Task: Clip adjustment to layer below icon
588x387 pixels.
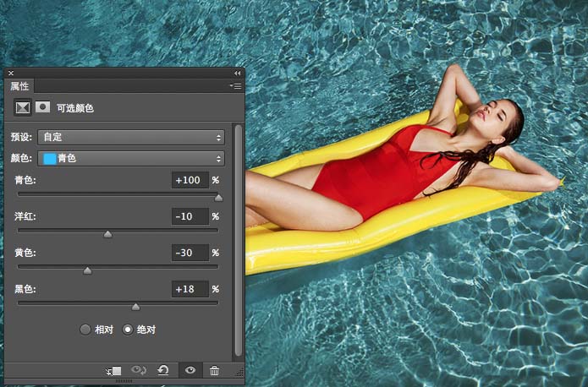Action: click(x=114, y=371)
